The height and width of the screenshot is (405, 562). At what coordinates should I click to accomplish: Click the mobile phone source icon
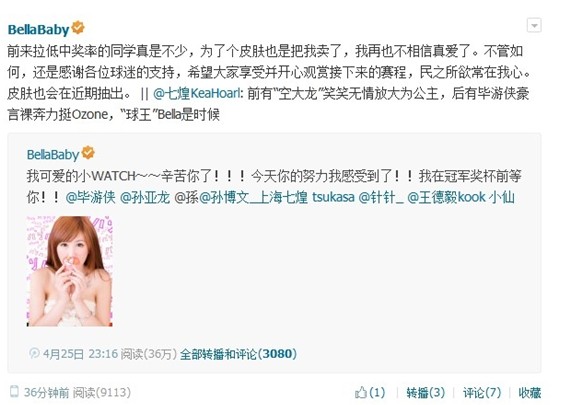point(14,392)
